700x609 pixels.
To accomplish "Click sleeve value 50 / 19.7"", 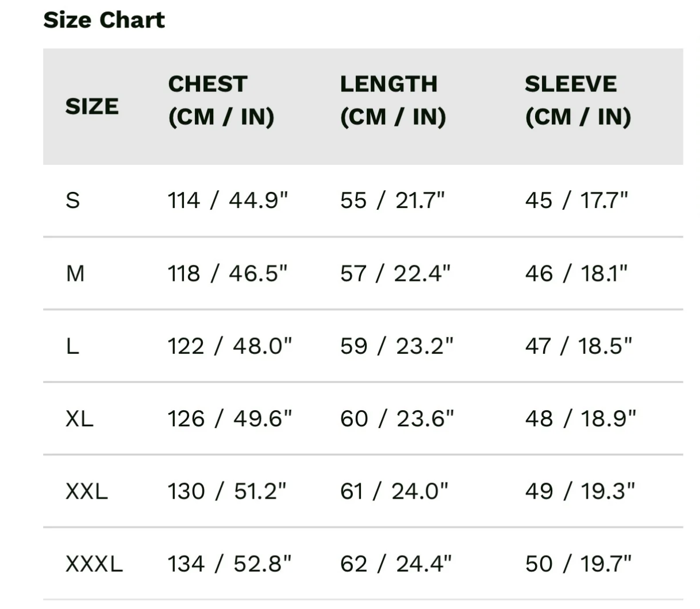I will pos(578,564).
